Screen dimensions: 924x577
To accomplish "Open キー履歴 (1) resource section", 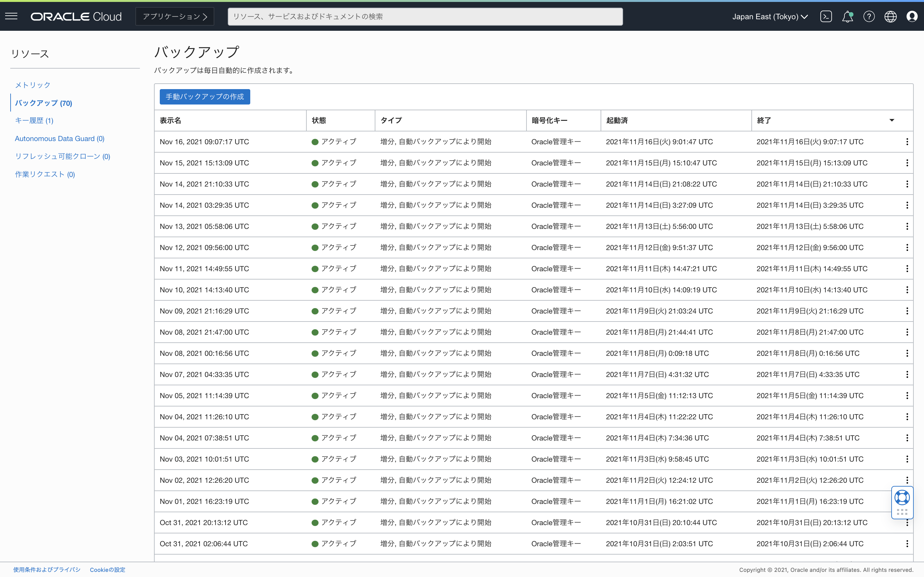I will click(x=34, y=121).
